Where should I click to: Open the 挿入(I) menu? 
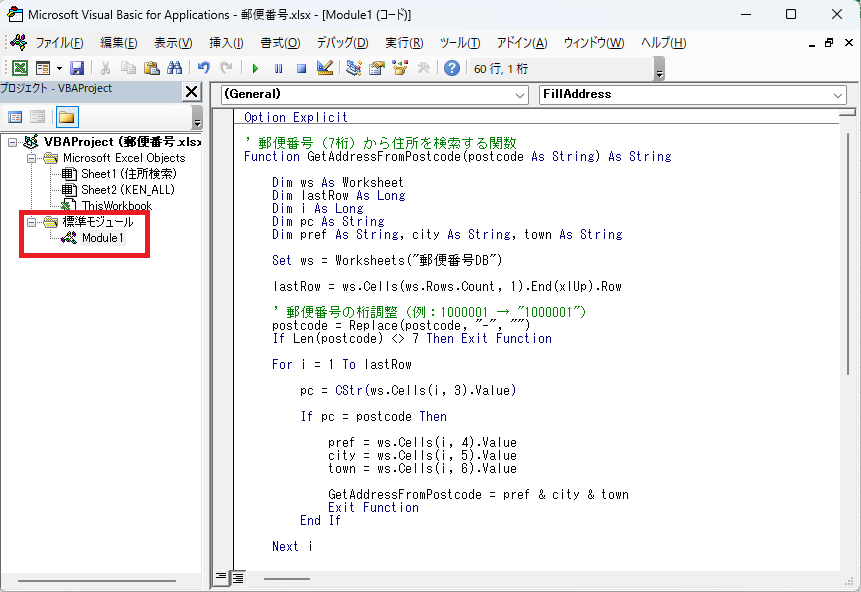(226, 43)
